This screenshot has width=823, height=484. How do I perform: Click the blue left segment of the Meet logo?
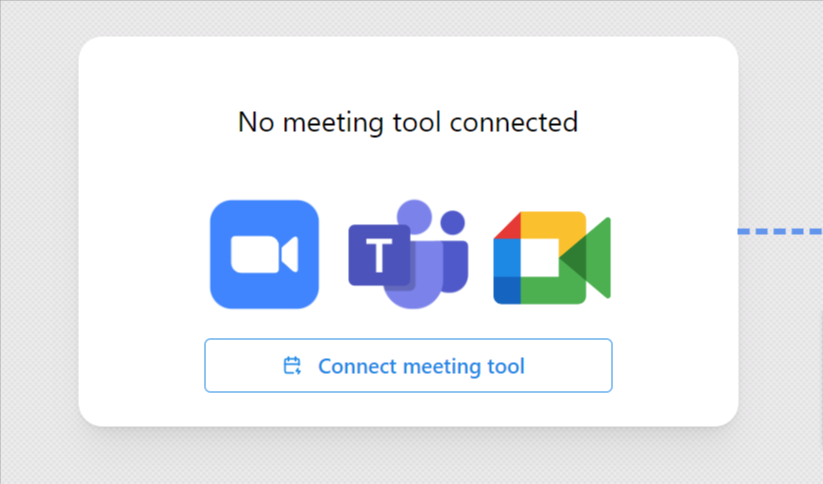[x=506, y=258]
